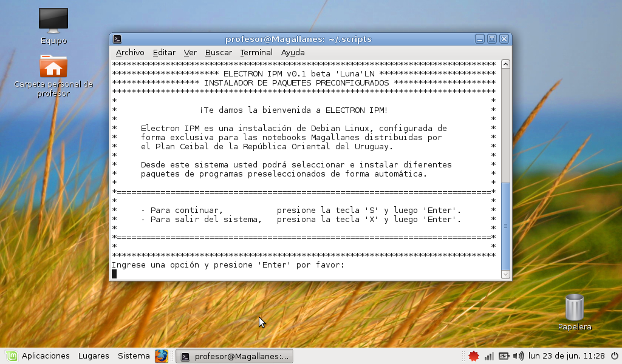Open the network signal tray icon
Image resolution: width=622 pixels, height=364 pixels.
point(489,356)
